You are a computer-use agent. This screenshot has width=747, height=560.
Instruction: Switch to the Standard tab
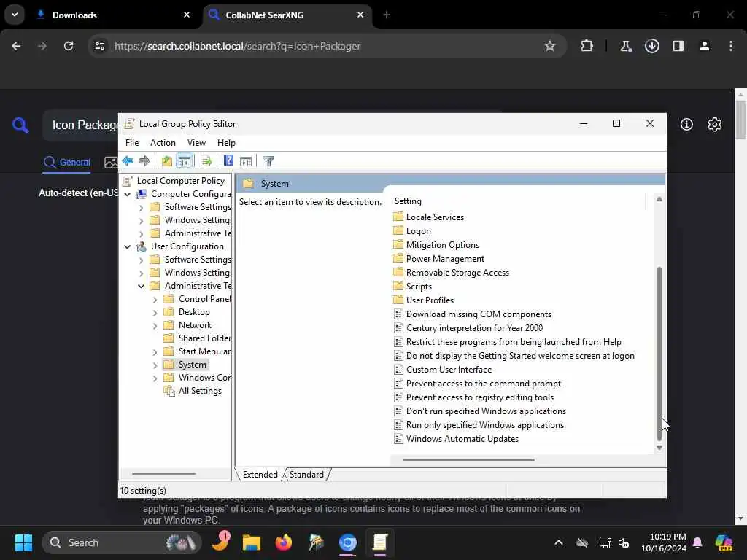coord(306,474)
